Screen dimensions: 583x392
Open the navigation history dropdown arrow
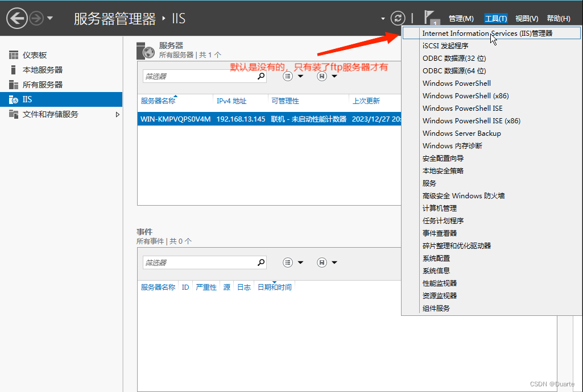50,18
